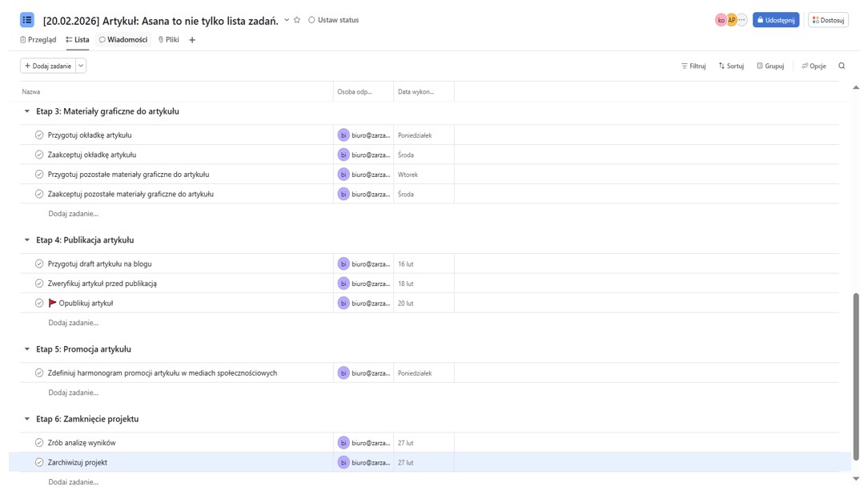Open the Pliki tab
The height and width of the screenshot is (503, 868).
pos(168,40)
